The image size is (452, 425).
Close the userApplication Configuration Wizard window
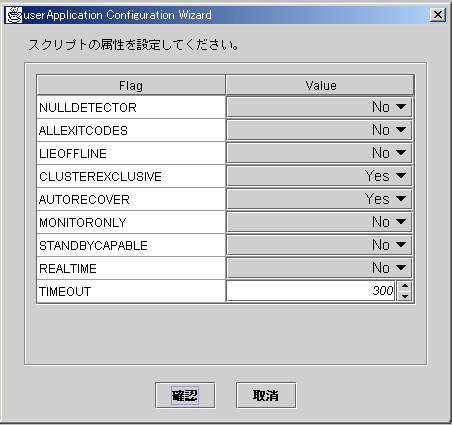tap(437, 15)
